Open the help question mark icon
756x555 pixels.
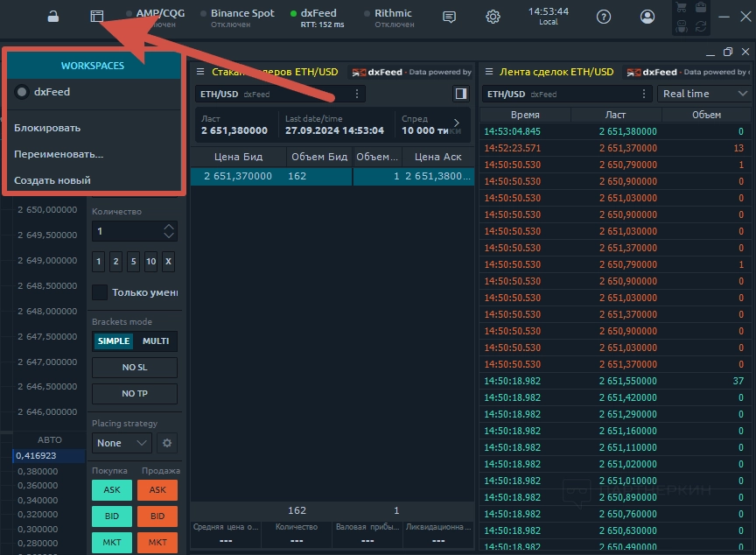[604, 17]
